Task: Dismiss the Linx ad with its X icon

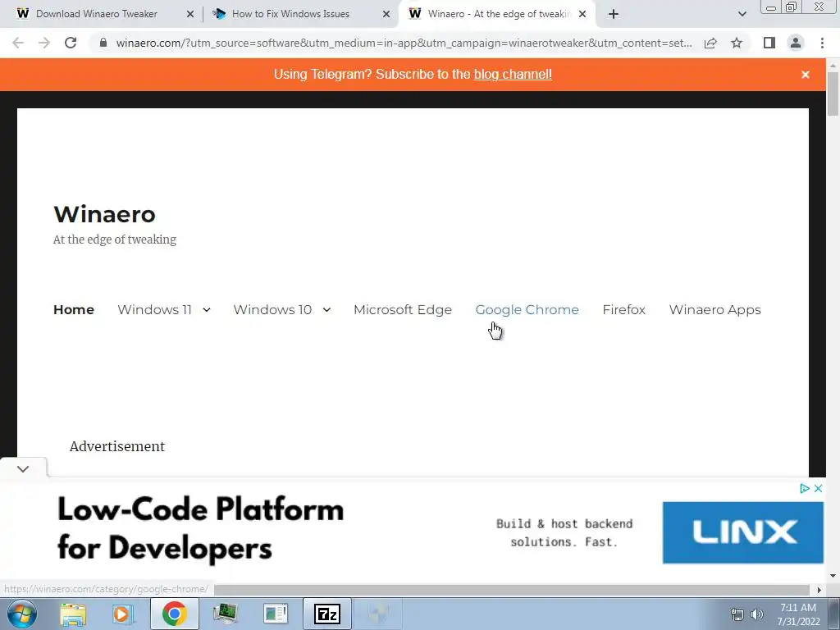Action: [818, 488]
